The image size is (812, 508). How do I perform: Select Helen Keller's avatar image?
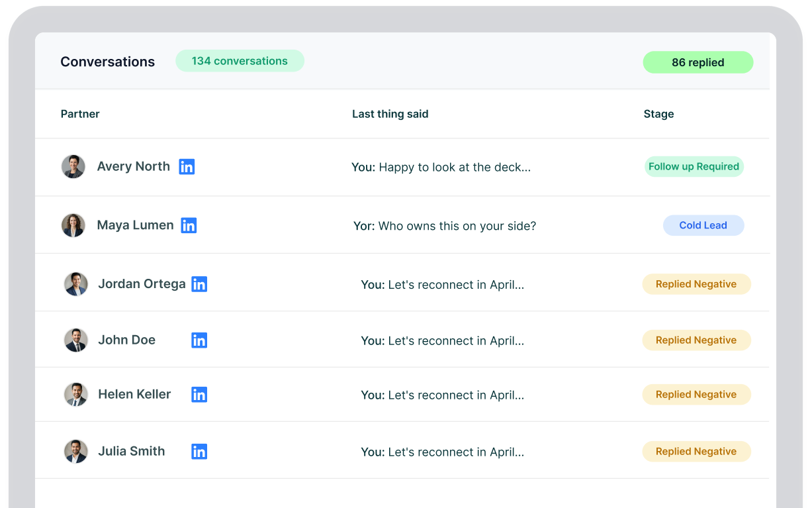(76, 395)
